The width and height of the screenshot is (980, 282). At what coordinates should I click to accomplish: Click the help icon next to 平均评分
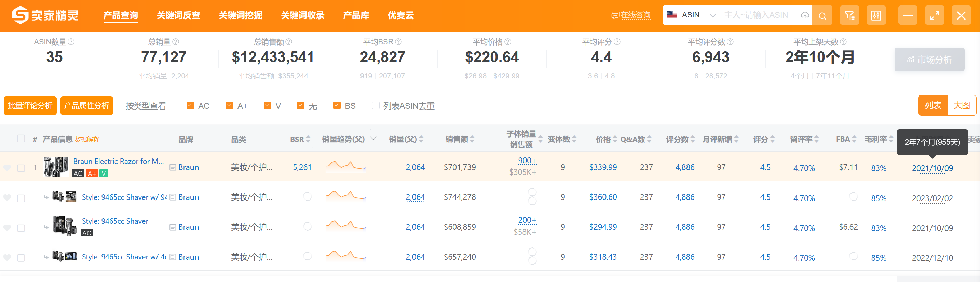pyautogui.click(x=617, y=41)
